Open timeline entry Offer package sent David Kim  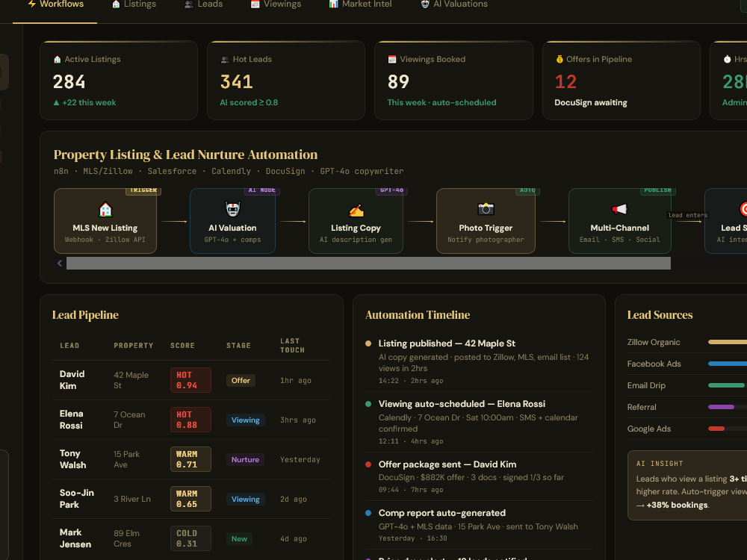478,478
